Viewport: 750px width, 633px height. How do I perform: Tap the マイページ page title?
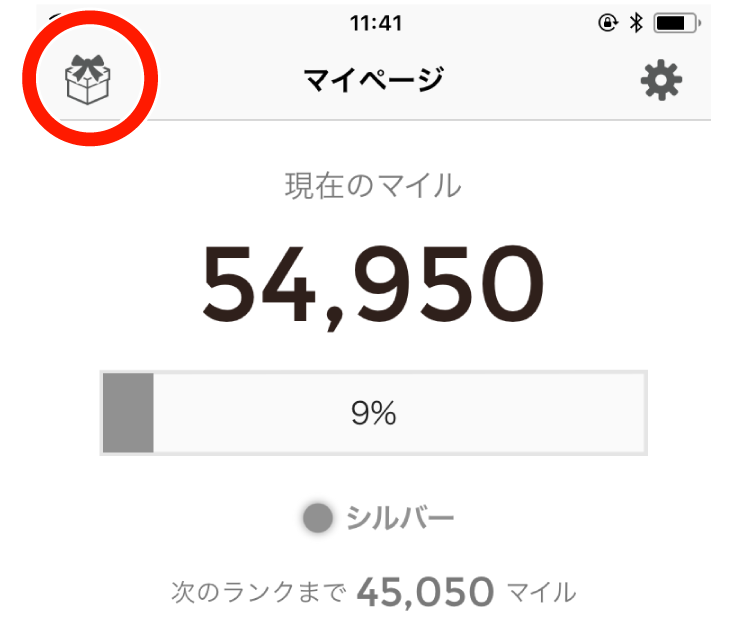pos(373,80)
